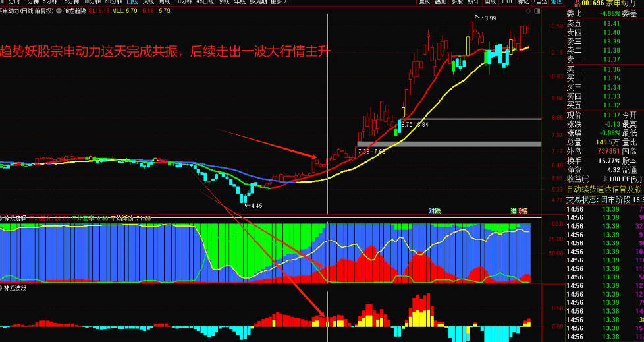Open the 复权 adjustment menu
This screenshot has width=644, height=342.
tap(424, 1)
